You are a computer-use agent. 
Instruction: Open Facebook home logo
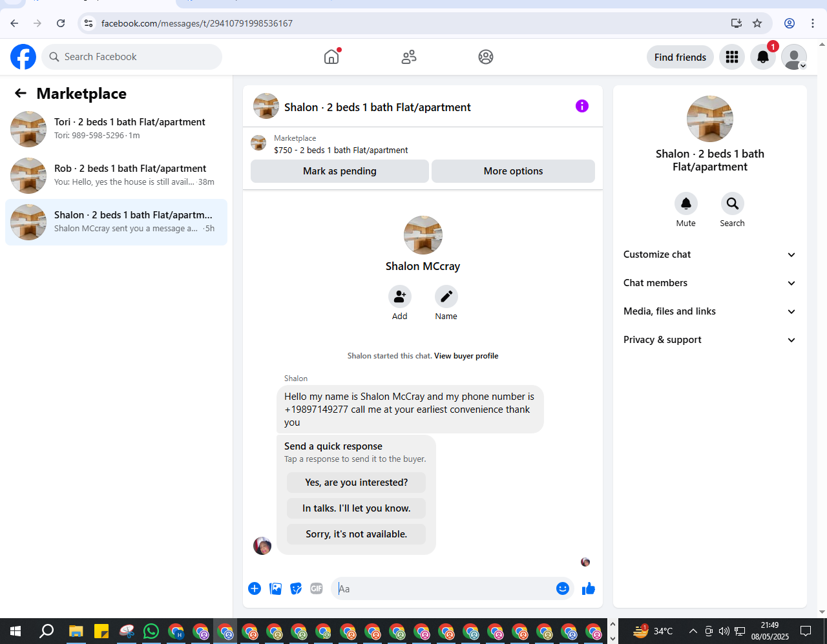[x=23, y=57]
